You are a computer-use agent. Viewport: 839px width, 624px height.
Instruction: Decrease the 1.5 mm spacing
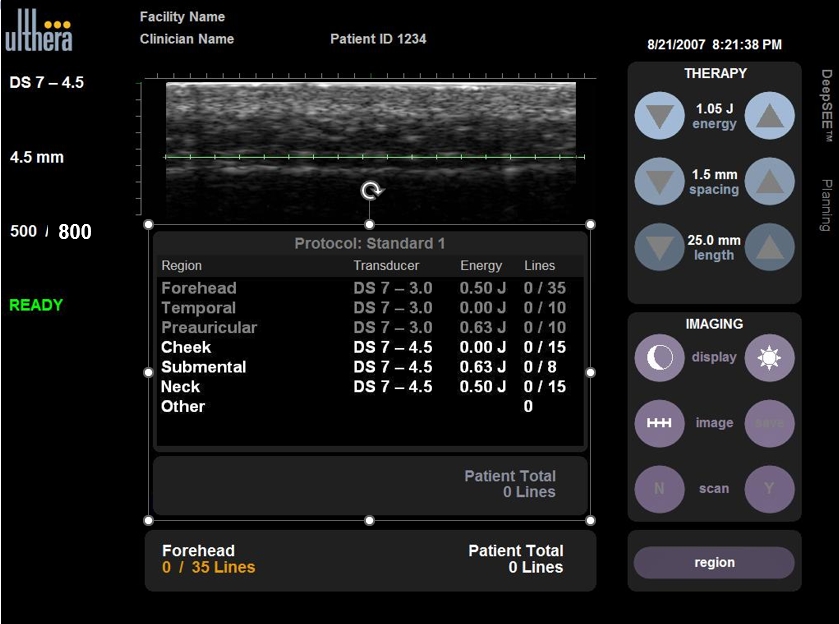click(659, 181)
